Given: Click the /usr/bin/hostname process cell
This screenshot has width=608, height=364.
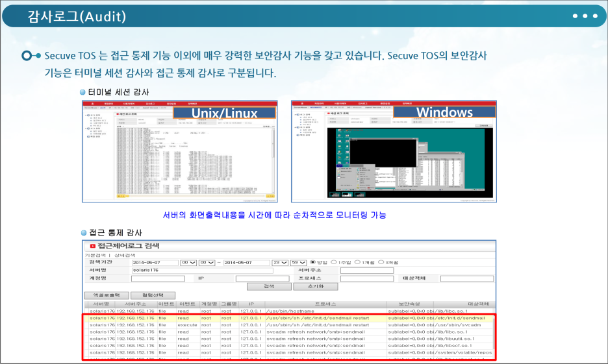Looking at the screenshot, I should tap(325, 311).
